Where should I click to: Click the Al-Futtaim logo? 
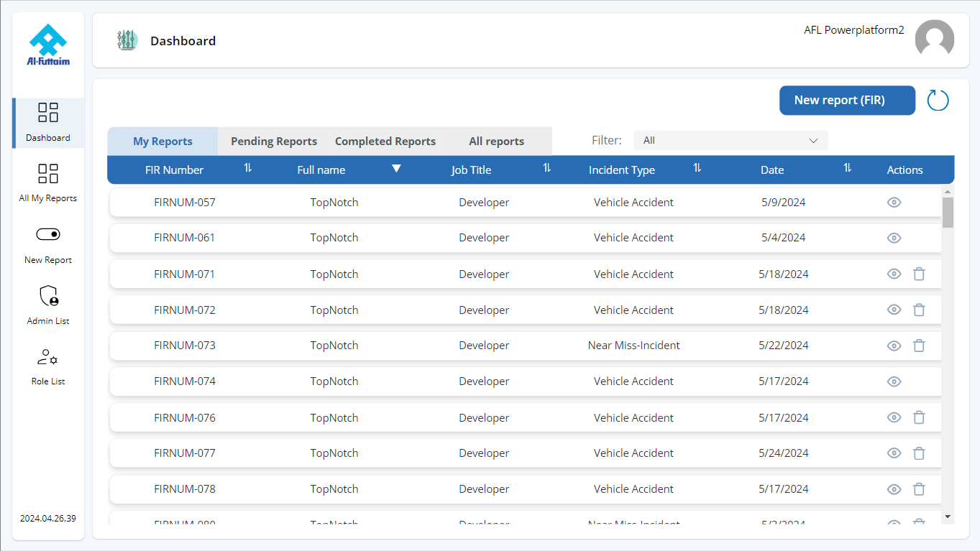pos(48,45)
